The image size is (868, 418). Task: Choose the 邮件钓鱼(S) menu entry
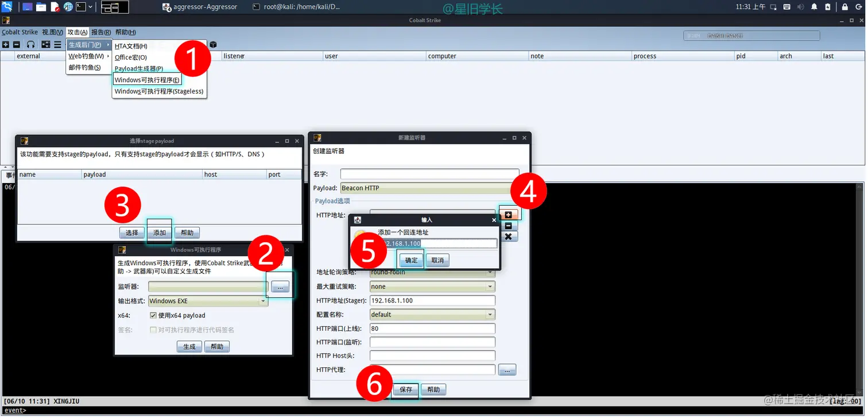click(89, 68)
